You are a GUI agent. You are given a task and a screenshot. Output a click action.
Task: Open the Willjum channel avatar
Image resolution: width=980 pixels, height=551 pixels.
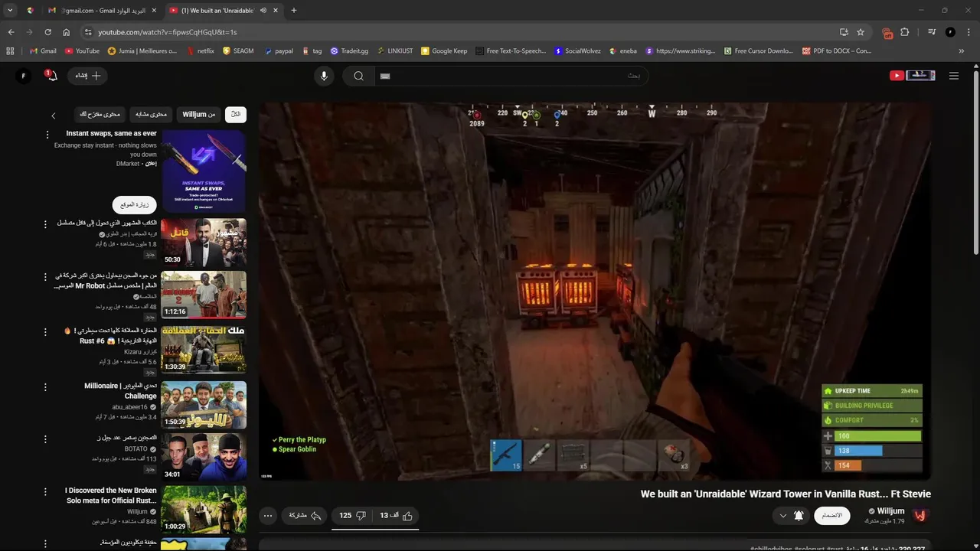tap(920, 516)
